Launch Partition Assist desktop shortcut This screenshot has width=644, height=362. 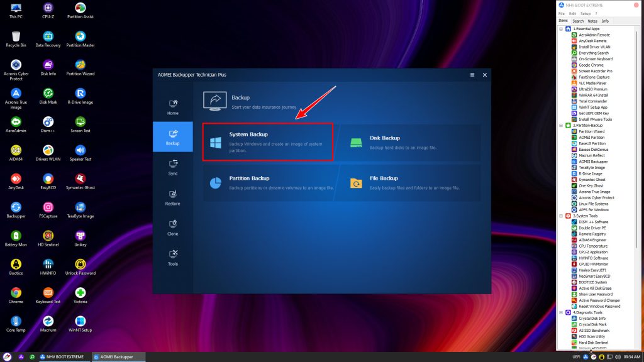[x=80, y=11]
